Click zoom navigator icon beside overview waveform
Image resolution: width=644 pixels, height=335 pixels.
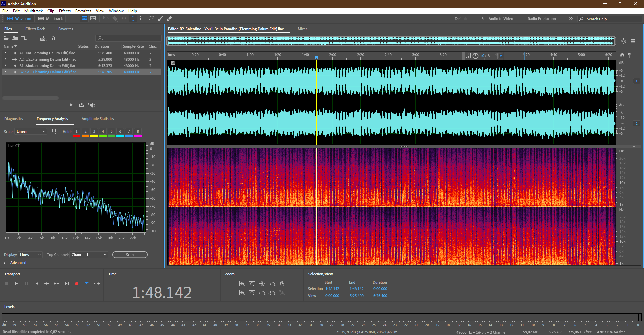(624, 41)
